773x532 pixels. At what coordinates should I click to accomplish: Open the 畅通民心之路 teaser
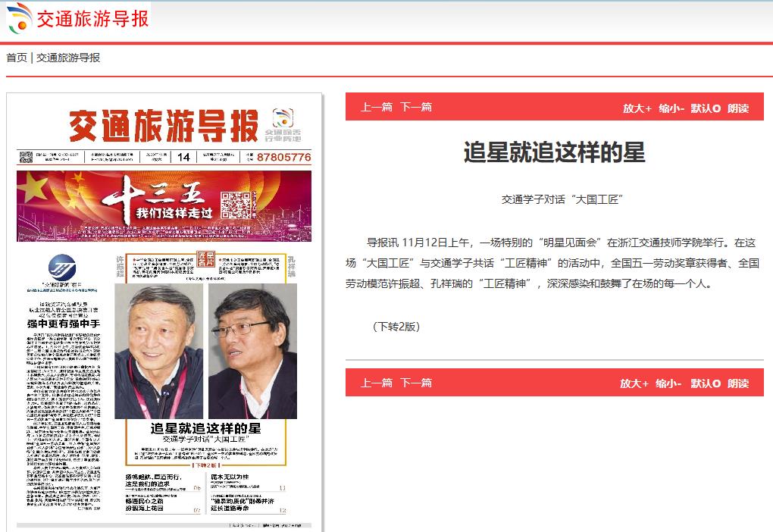pos(145,505)
